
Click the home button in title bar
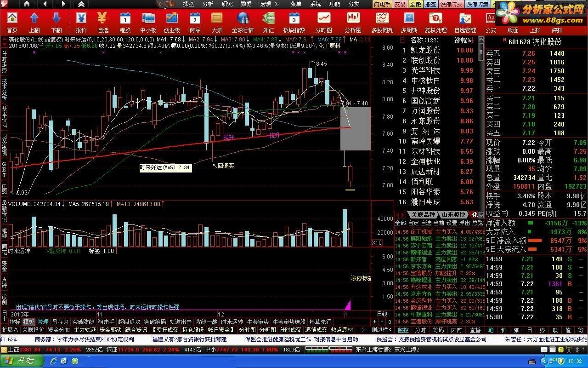[x=27, y=4]
